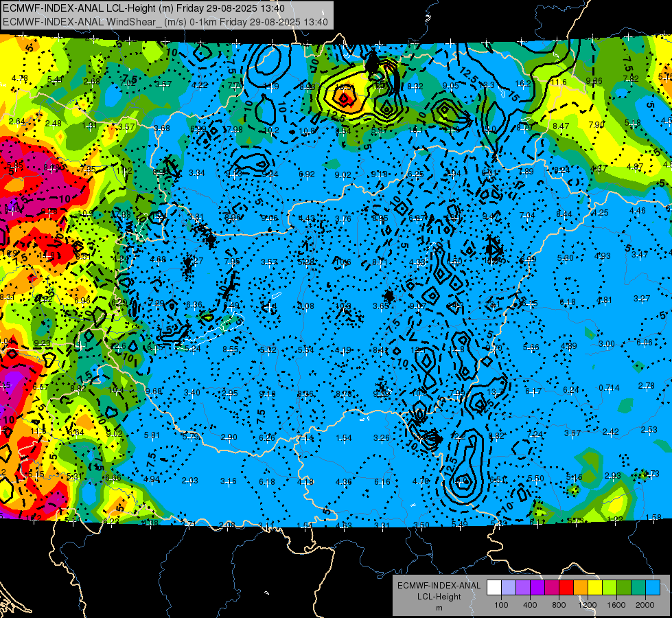Screen dimensions: 672x618
Task: Click the grid value 2.90
Action: pyautogui.click(x=229, y=437)
